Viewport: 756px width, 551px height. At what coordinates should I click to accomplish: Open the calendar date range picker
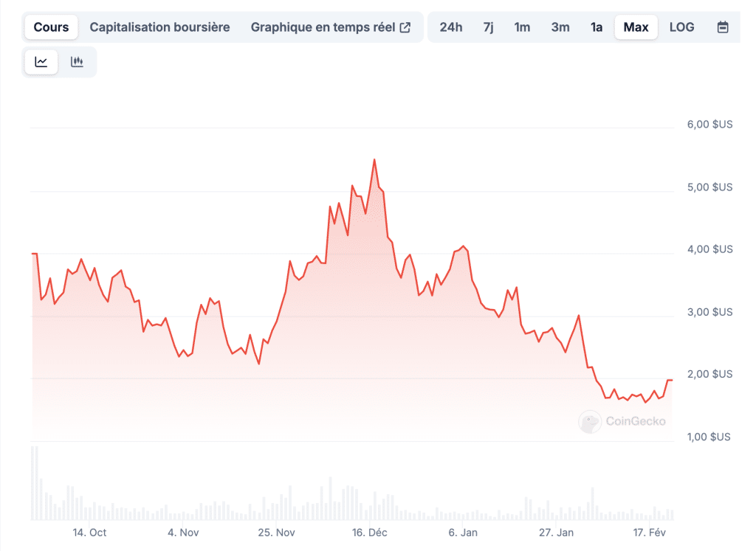click(722, 27)
